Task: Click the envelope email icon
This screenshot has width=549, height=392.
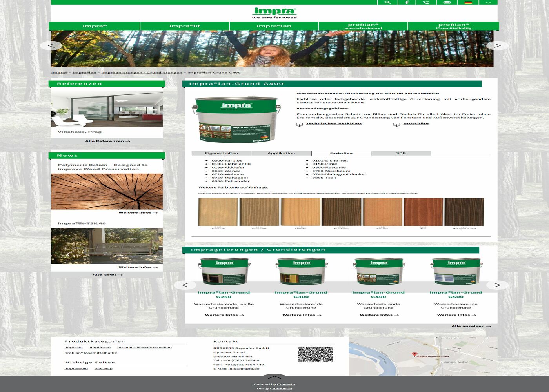Action: (447, 2)
